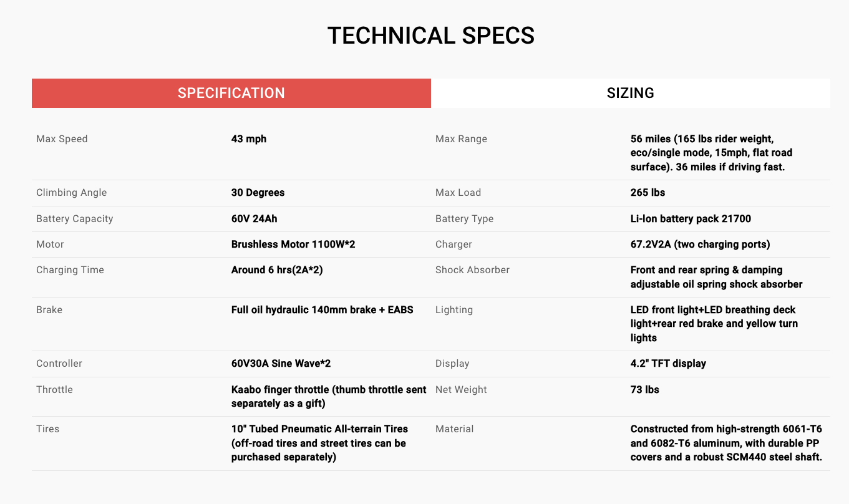Screen dimensions: 849x504
Task: Click the 43 mph value
Action: pos(249,139)
